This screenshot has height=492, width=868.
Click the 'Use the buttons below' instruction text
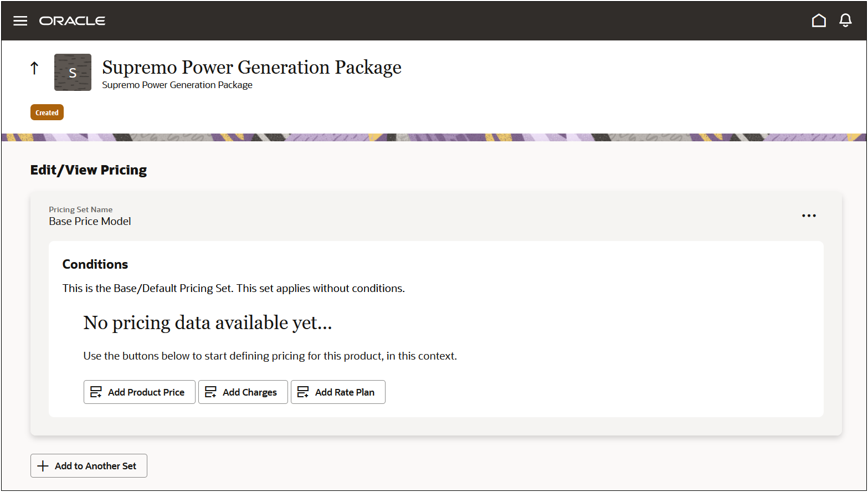click(x=270, y=356)
